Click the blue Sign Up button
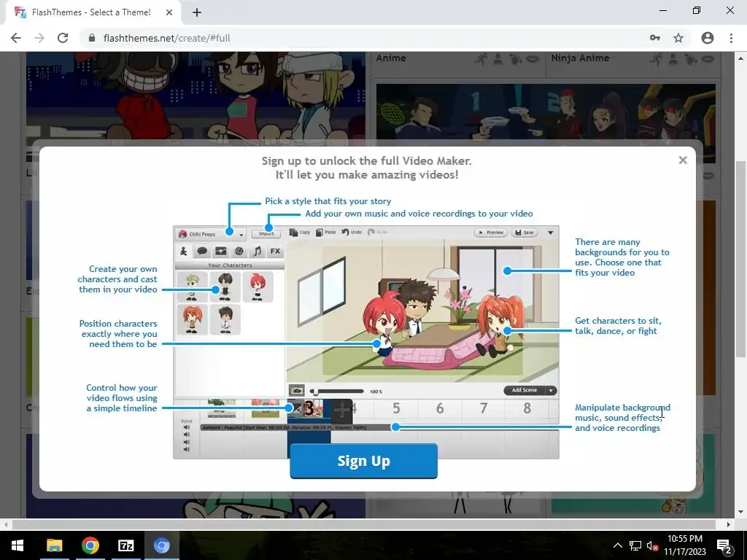 [363, 461]
